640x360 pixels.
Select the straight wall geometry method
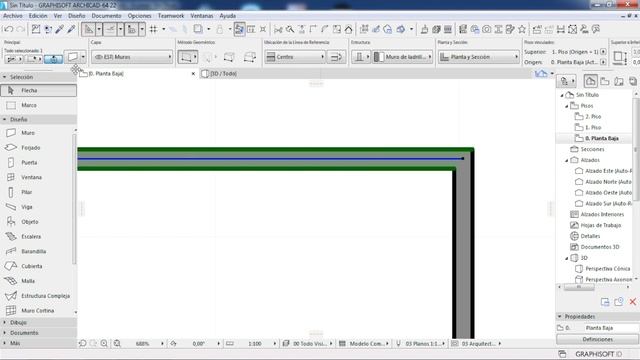coord(187,57)
